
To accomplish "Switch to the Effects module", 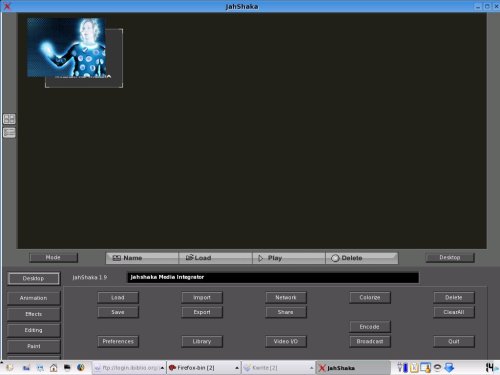I will [x=33, y=314].
